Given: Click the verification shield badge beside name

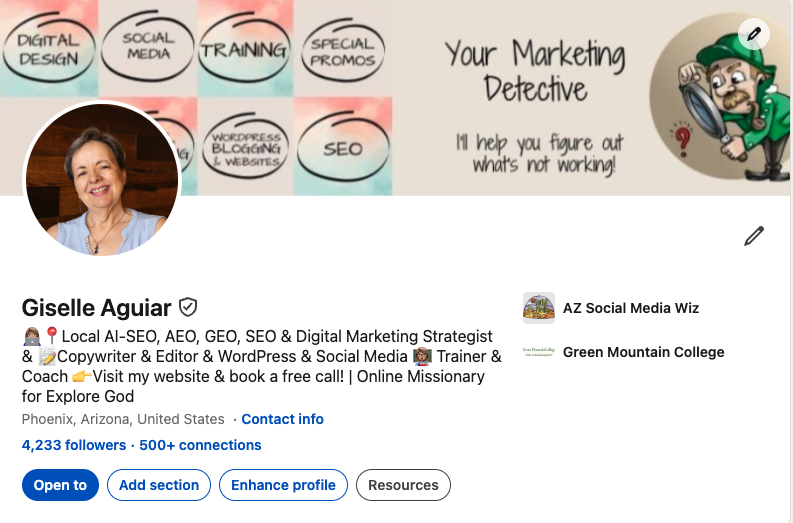Looking at the screenshot, I should click(x=188, y=307).
